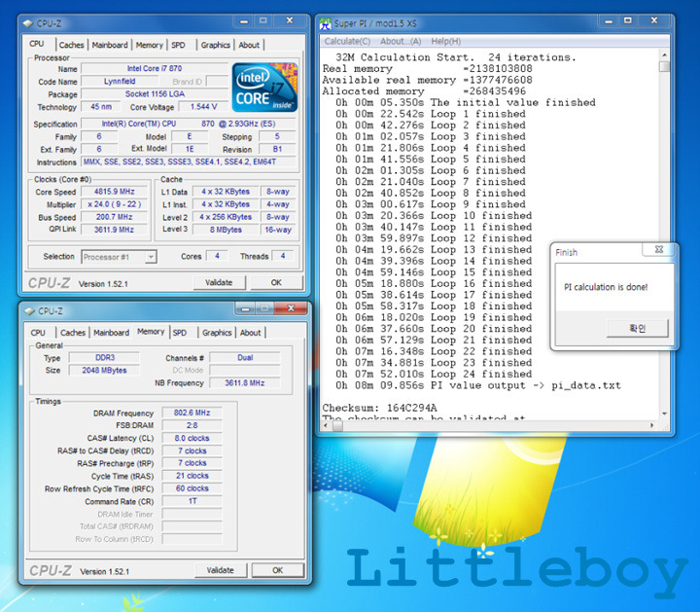The width and height of the screenshot is (700, 612).
Task: Click the Super PI title bar icon
Action: point(326,23)
